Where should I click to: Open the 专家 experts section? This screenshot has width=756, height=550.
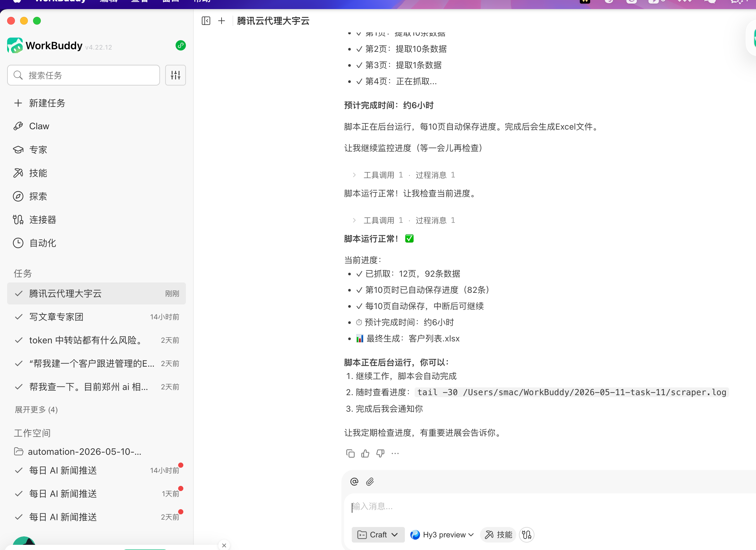click(96, 149)
